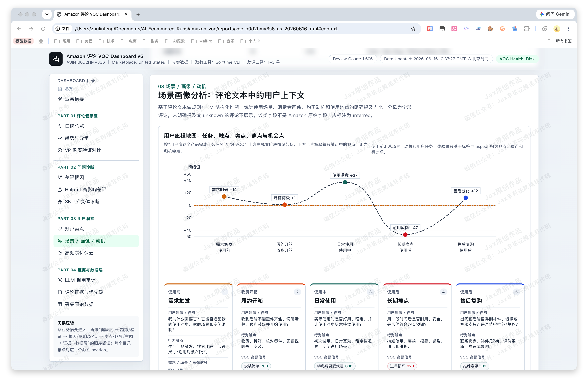Click the 售后复购 card title
Screen dimensions: 588x385
tap(471, 301)
